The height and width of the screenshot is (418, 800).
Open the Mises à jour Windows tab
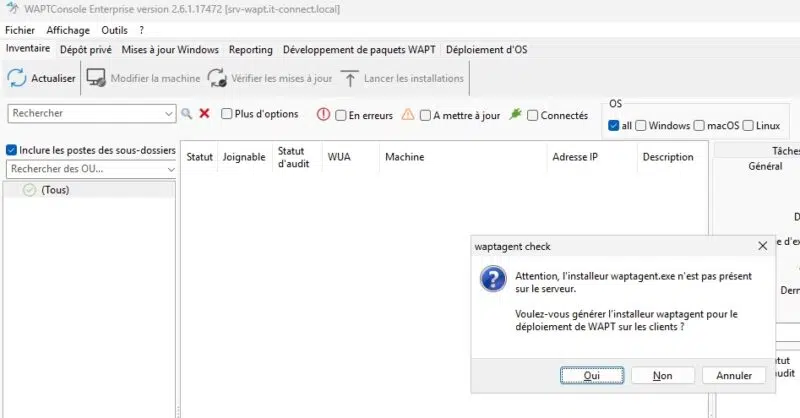[170, 50]
